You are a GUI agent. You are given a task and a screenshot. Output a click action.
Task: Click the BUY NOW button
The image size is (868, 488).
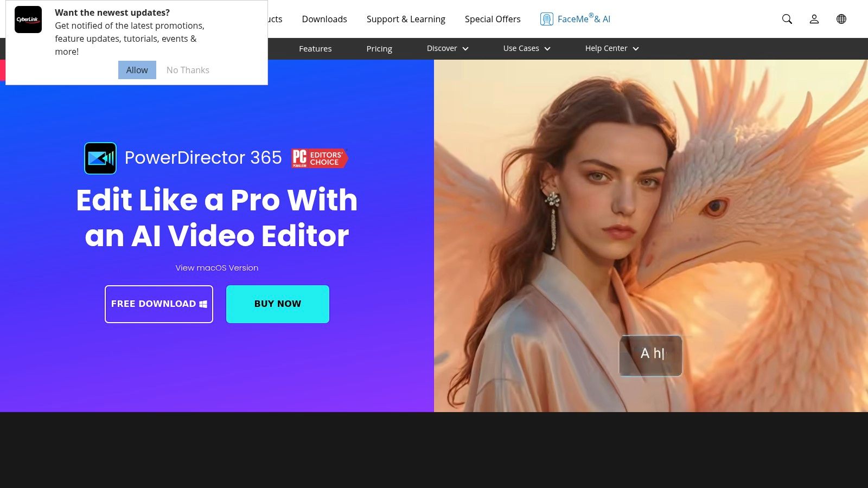coord(278,304)
